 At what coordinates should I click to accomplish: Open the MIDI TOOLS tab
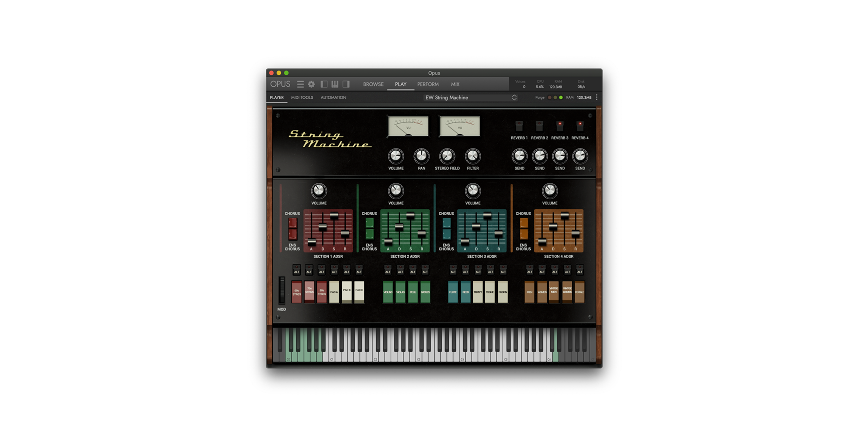tap(302, 97)
